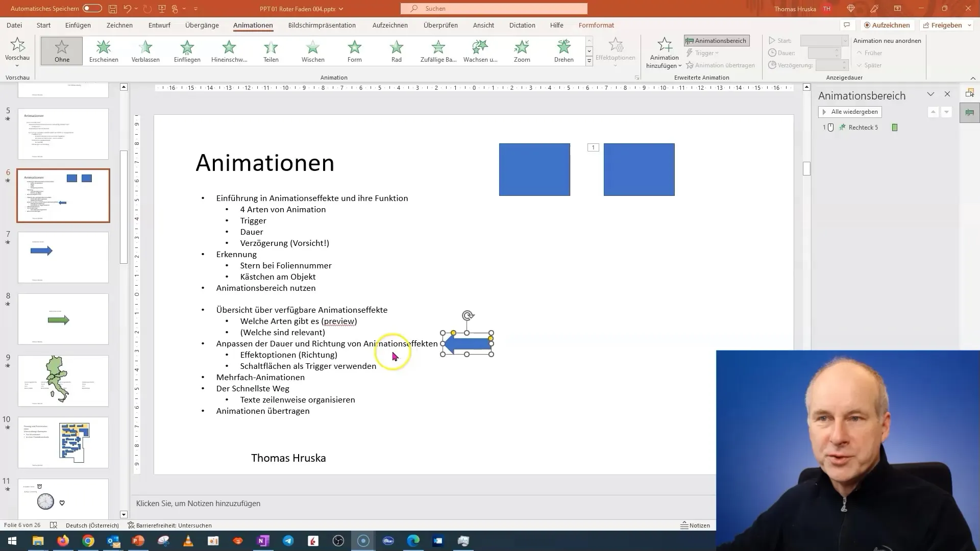The image size is (980, 551).
Task: Open the Trigger dropdown
Action: (702, 53)
